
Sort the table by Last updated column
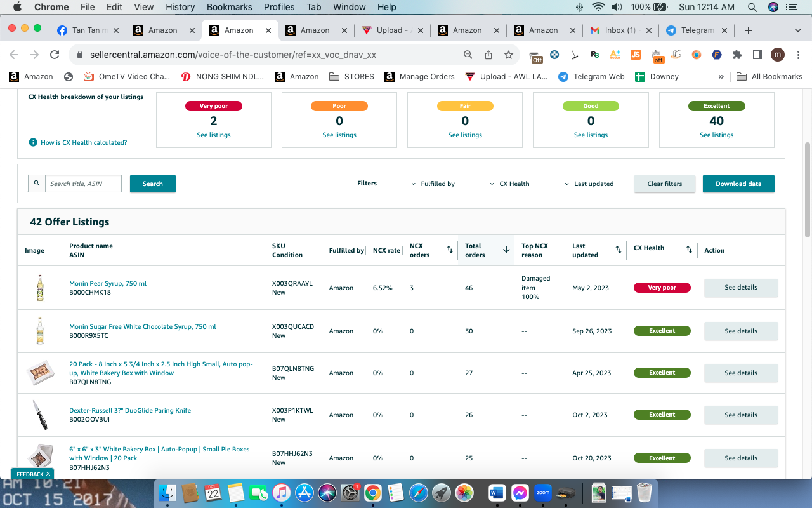pos(619,250)
